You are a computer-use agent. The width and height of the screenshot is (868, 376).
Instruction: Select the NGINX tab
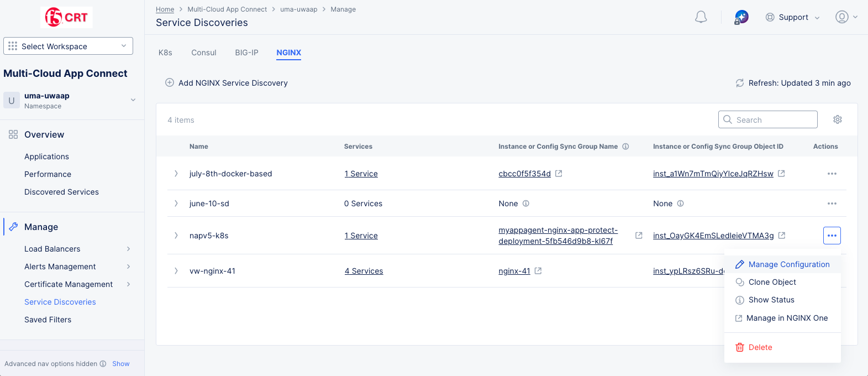289,53
